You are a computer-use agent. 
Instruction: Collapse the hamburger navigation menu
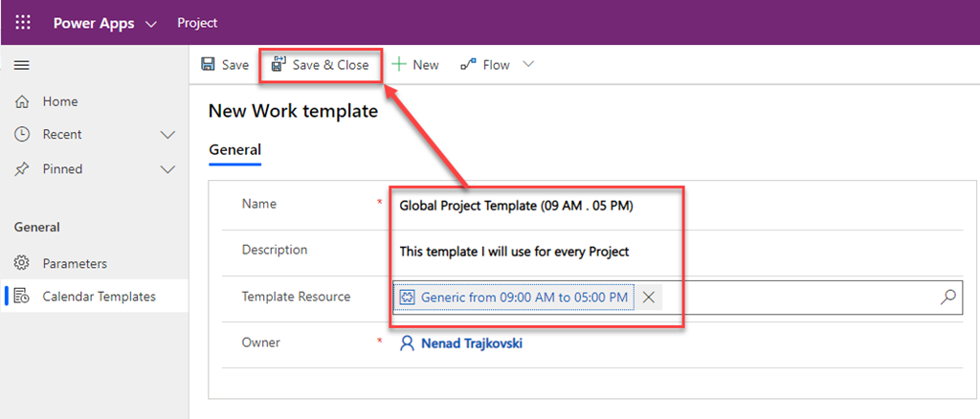click(x=22, y=65)
